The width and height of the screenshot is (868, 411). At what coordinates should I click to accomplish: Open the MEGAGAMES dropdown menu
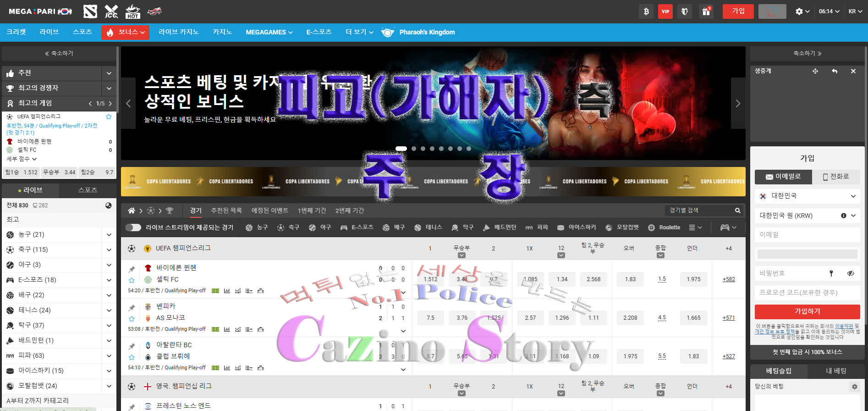(x=269, y=32)
